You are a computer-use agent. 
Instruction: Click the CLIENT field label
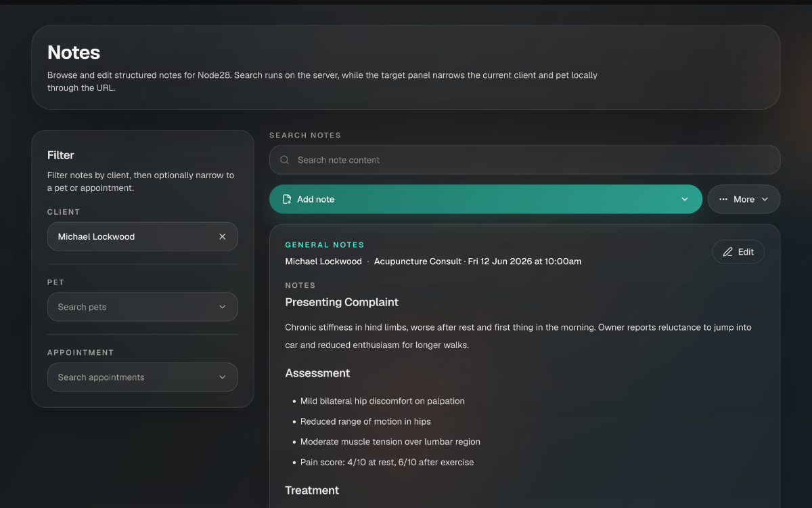64,212
